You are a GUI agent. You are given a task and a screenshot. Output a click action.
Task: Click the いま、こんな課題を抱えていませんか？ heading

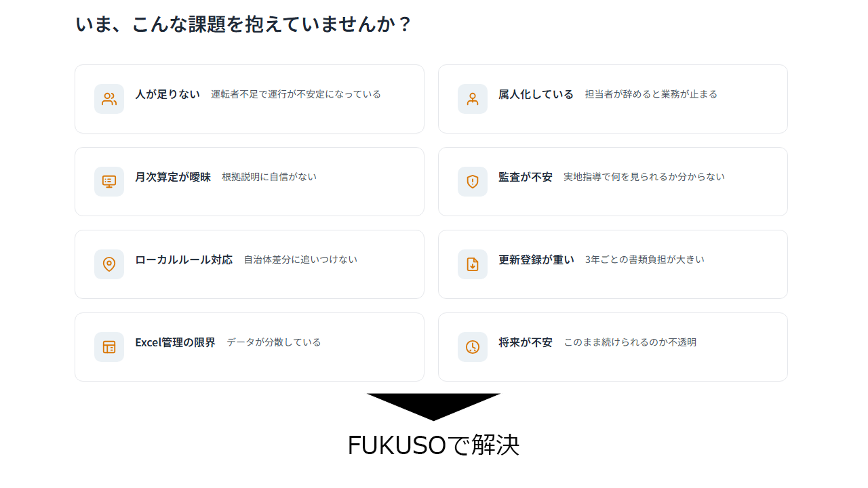coord(243,24)
